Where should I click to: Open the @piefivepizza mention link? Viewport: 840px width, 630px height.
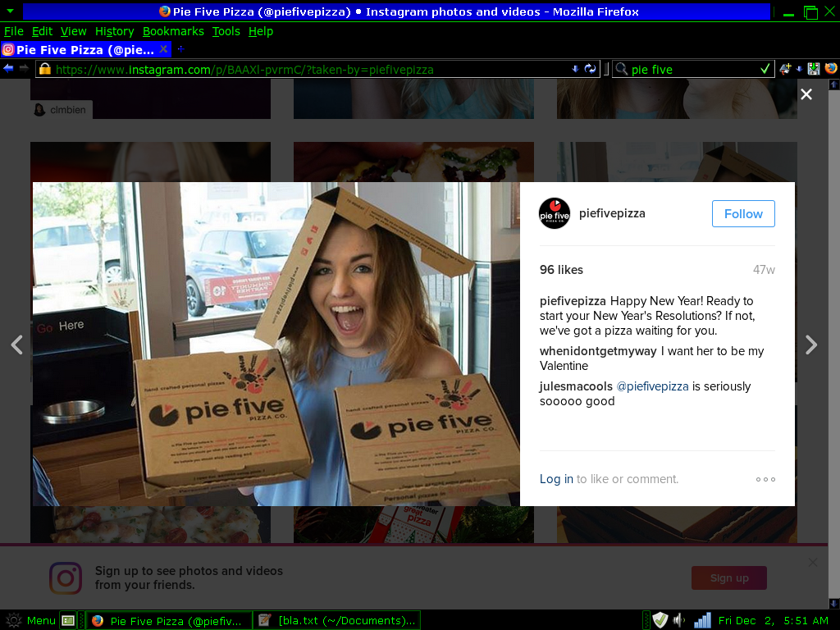tap(652, 386)
